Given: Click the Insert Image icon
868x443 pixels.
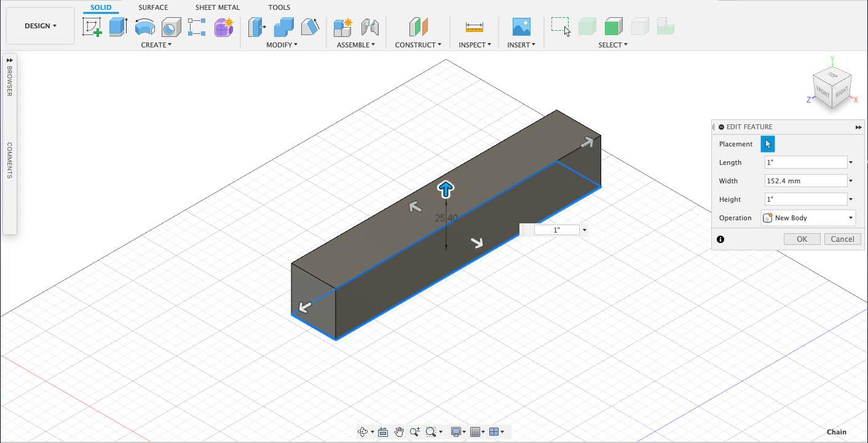Looking at the screenshot, I should pos(521,26).
